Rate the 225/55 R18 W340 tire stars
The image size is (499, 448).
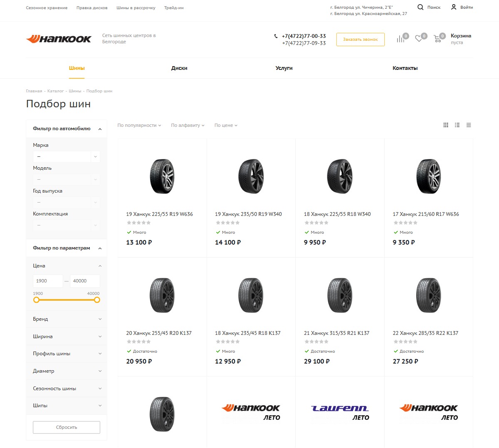pos(316,223)
